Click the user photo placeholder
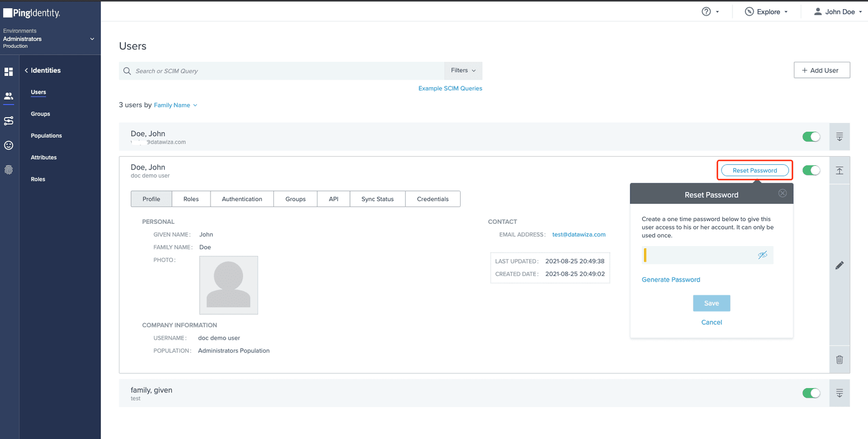 [x=228, y=285]
